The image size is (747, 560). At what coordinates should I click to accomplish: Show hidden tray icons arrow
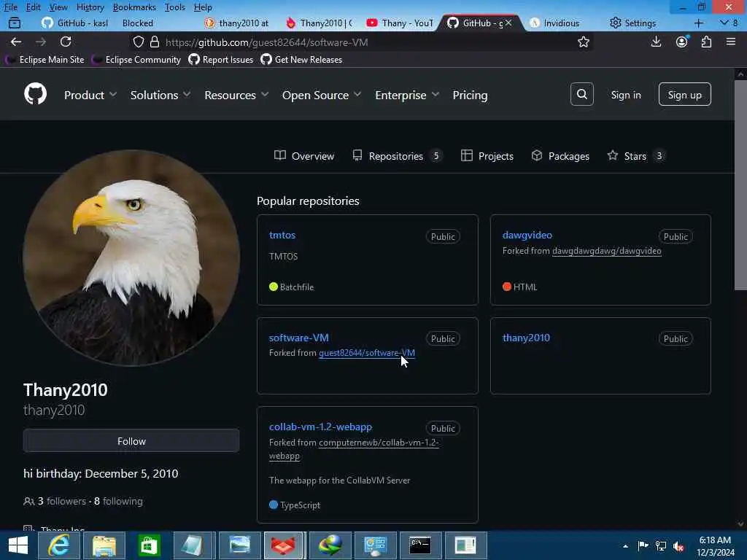pyautogui.click(x=625, y=546)
